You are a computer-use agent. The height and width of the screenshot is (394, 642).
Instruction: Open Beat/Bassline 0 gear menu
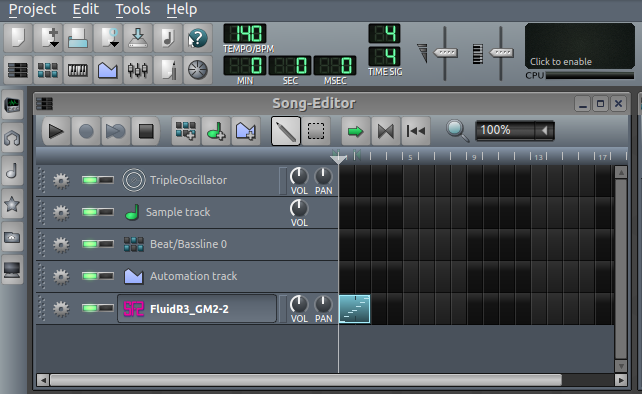61,245
